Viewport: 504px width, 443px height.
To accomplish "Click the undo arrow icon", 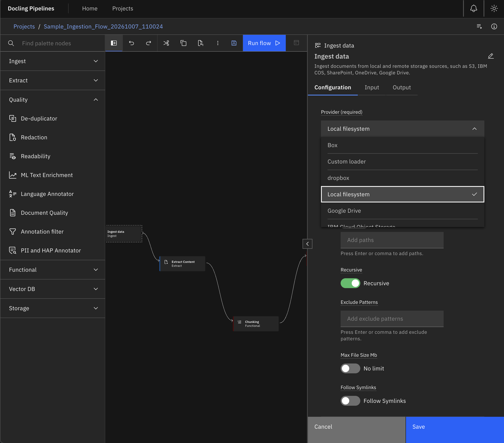I will click(131, 43).
